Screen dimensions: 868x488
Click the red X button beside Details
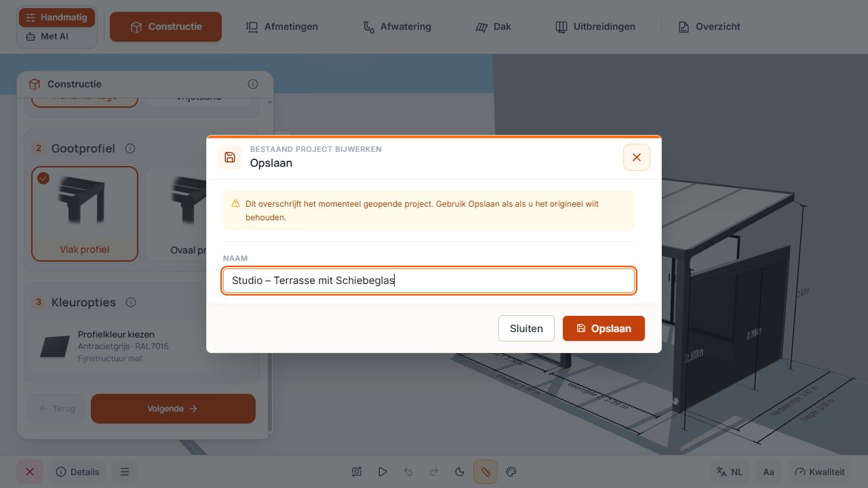30,472
